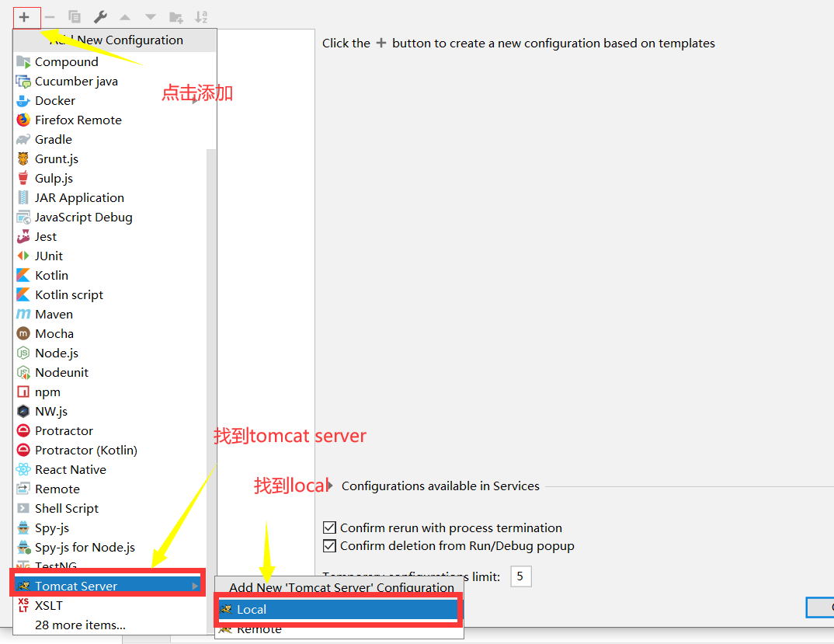This screenshot has height=644, width=834.
Task: Click the Tomcat Server cat icon
Action: 23,586
